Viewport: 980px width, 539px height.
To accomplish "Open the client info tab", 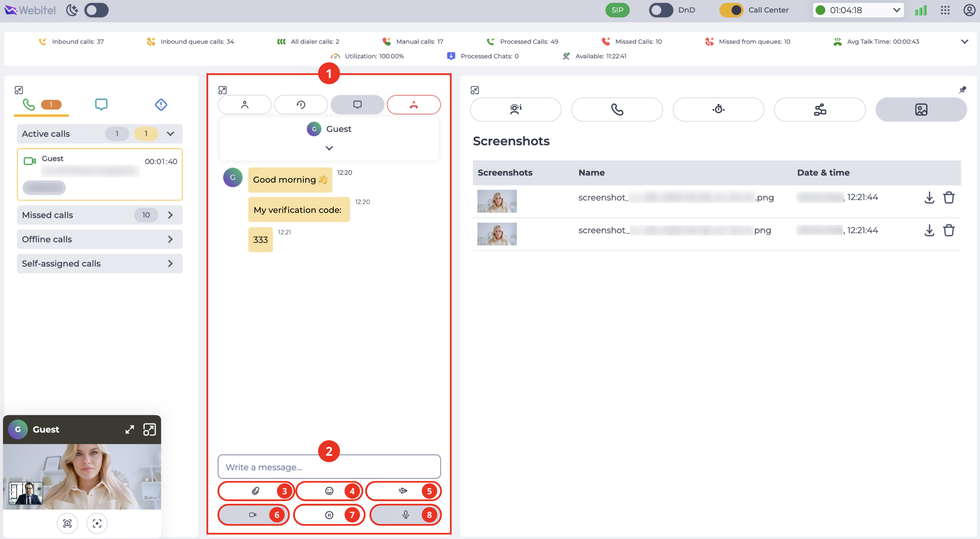I will [x=515, y=110].
